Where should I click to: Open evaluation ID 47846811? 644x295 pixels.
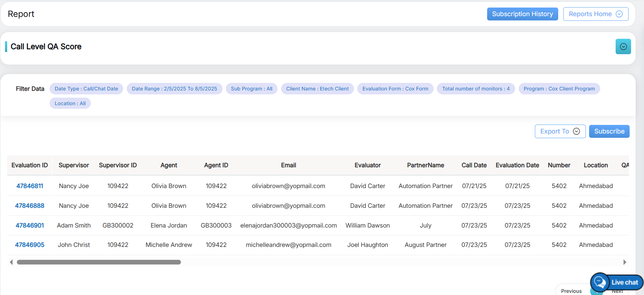coord(30,186)
